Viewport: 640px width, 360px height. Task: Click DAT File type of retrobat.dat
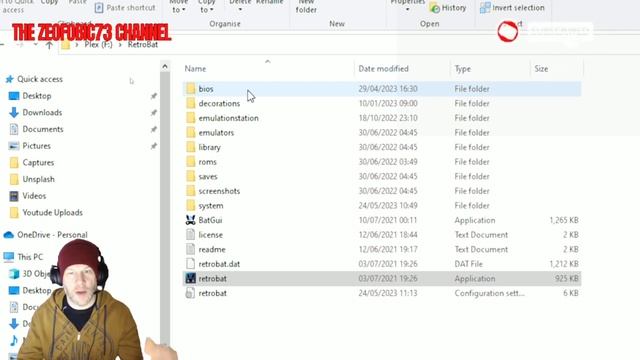[x=469, y=264]
